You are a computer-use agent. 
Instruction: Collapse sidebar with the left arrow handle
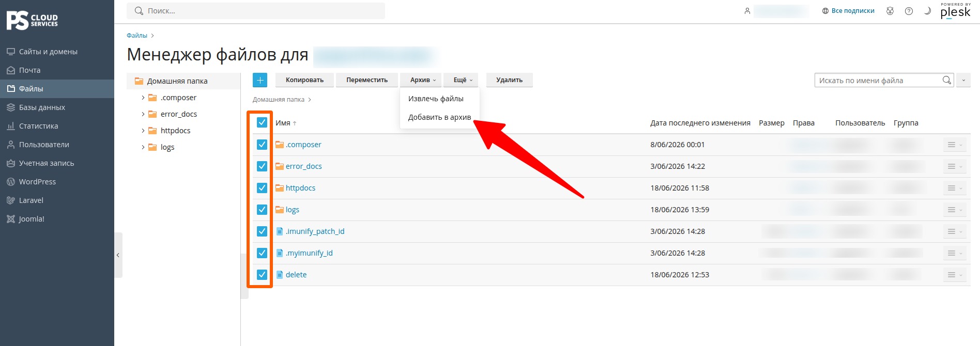118,255
